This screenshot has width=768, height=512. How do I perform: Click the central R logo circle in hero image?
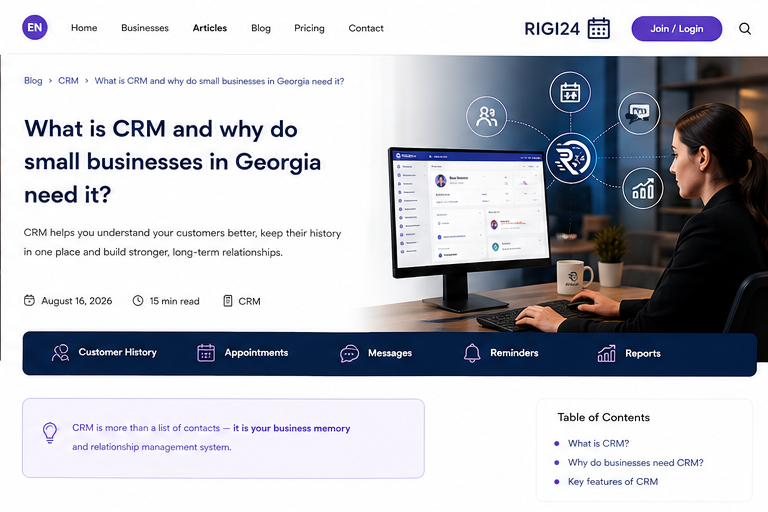(571, 158)
